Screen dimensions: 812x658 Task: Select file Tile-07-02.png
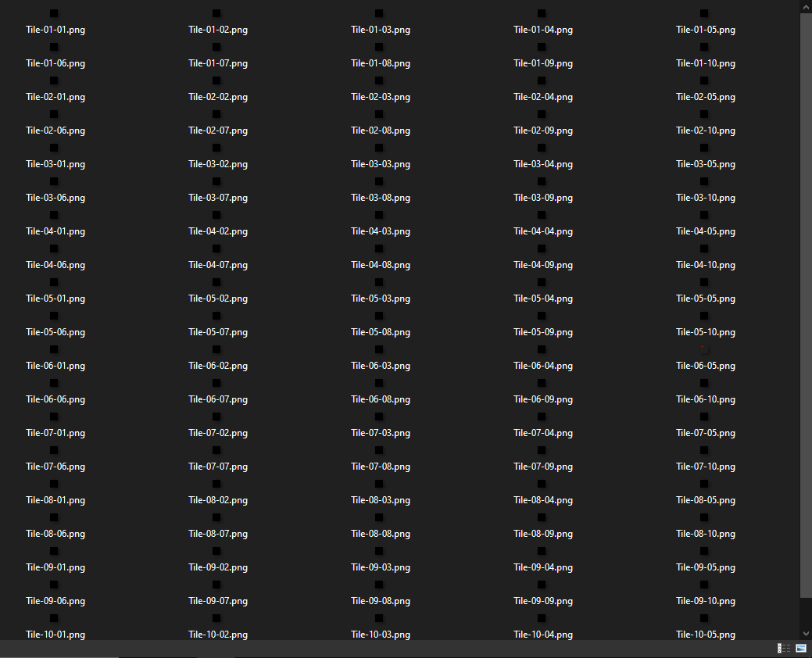tap(218, 434)
